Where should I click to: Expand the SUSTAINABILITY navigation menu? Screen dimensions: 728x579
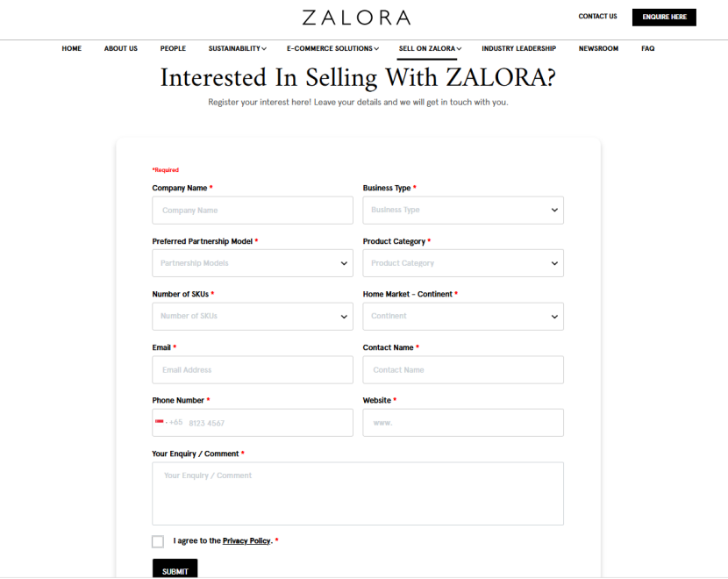point(236,48)
